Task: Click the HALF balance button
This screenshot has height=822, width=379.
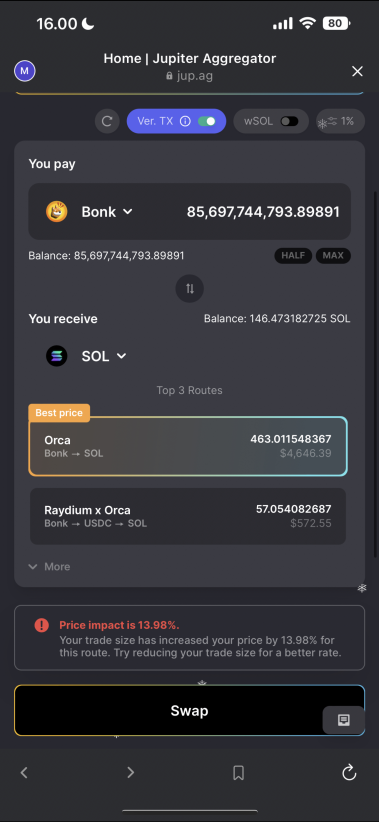Action: [x=293, y=256]
